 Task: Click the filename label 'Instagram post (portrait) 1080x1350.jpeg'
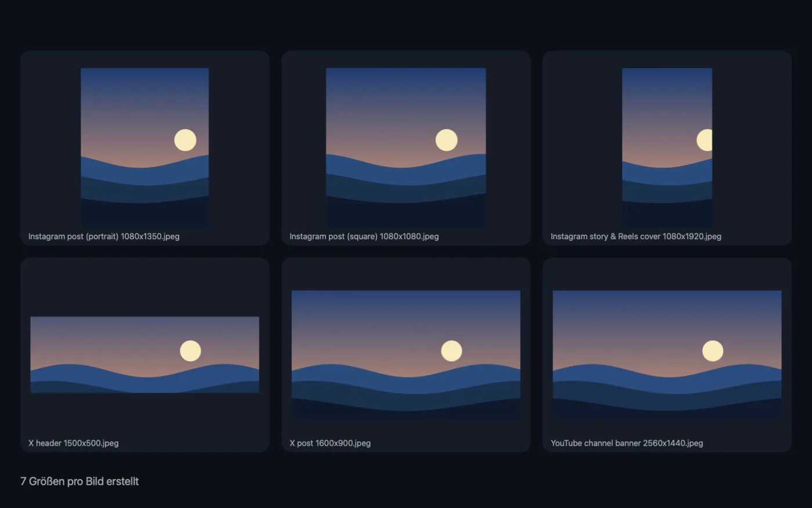coord(104,236)
